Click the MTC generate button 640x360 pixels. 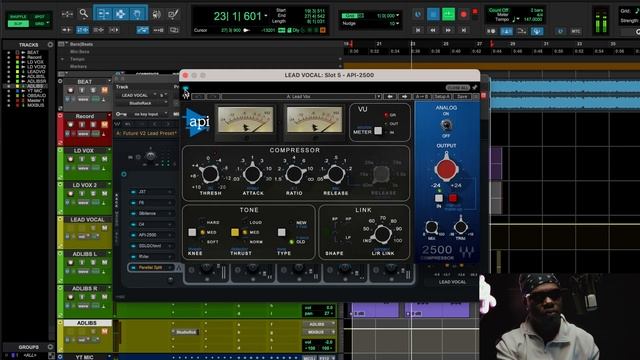pos(576,31)
